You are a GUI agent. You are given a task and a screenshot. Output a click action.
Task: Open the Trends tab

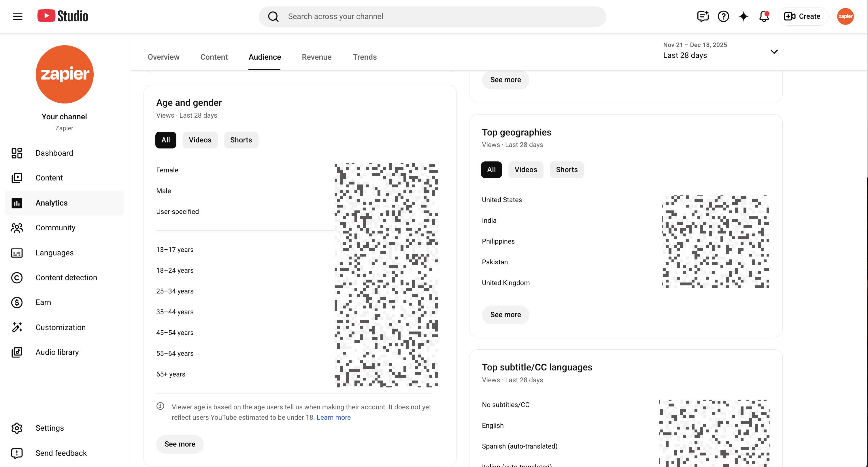tap(365, 57)
